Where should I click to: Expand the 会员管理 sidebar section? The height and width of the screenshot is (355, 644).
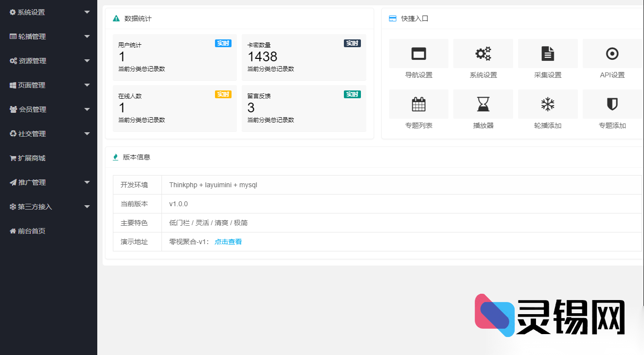pyautogui.click(x=49, y=109)
